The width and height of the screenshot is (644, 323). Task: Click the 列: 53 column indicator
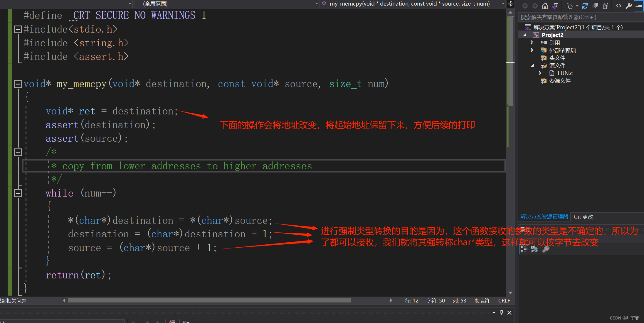[459, 301]
